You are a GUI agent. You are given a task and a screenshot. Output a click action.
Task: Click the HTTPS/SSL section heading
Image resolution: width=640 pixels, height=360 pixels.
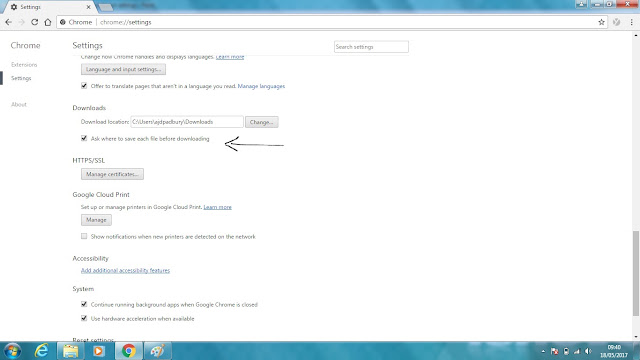click(x=89, y=160)
